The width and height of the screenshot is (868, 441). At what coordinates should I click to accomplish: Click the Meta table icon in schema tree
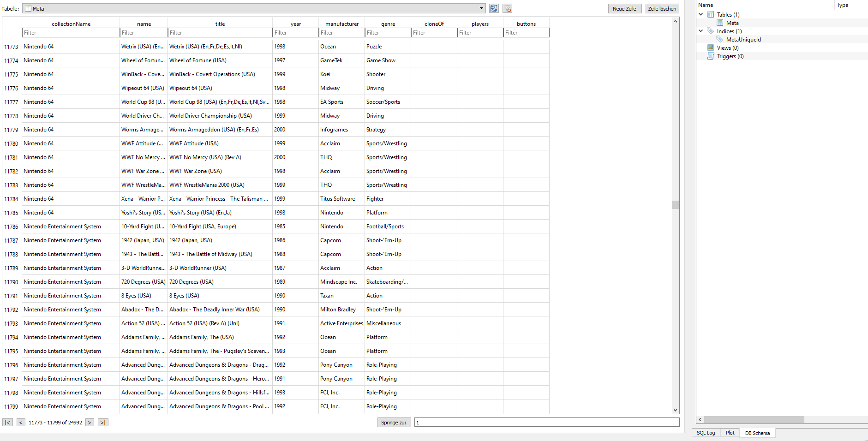pos(720,23)
